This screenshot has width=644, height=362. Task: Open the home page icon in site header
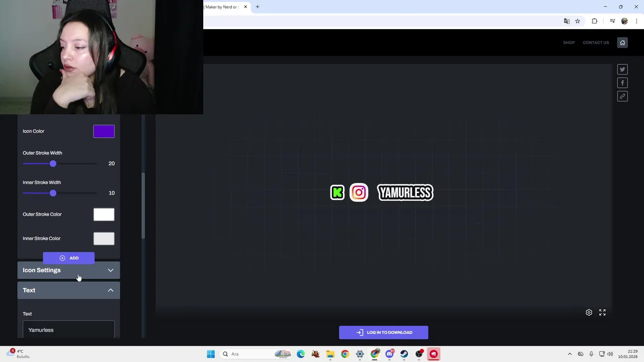click(x=622, y=43)
